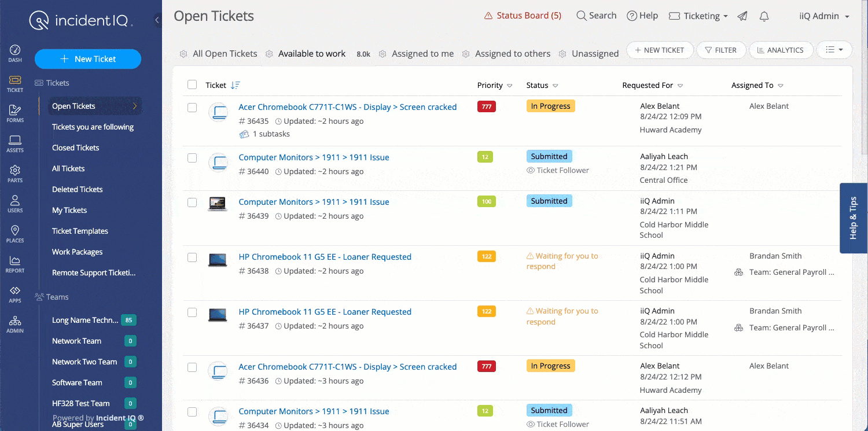Check the box for ticket 36440

click(192, 158)
